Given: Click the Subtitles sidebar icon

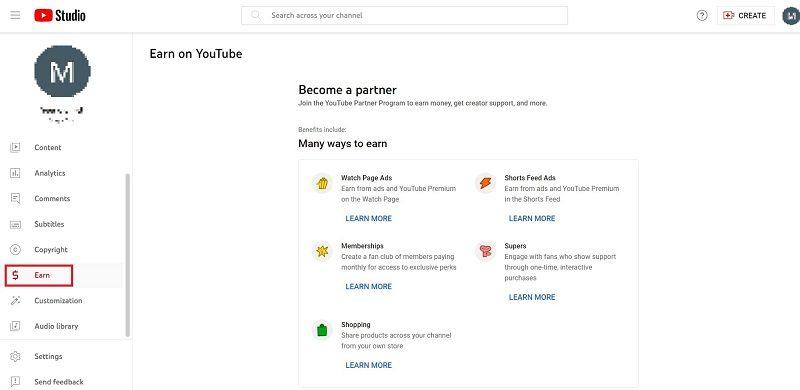Looking at the screenshot, I should tap(15, 224).
